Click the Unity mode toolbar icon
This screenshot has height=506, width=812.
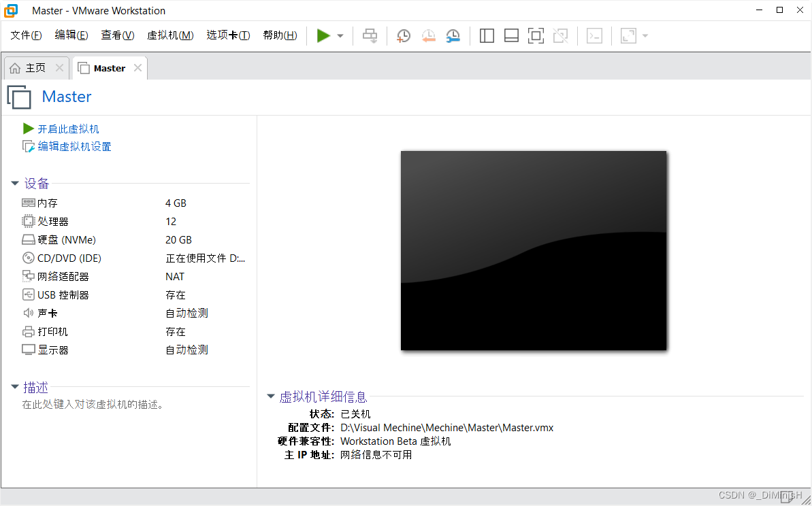(x=560, y=35)
